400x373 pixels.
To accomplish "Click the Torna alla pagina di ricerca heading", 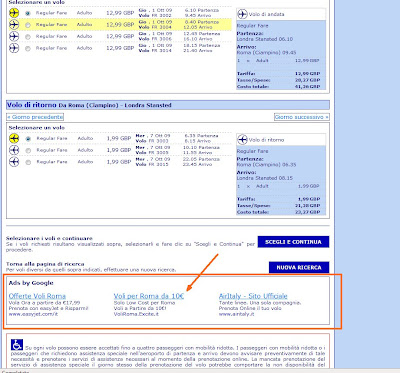I will tap(45, 264).
